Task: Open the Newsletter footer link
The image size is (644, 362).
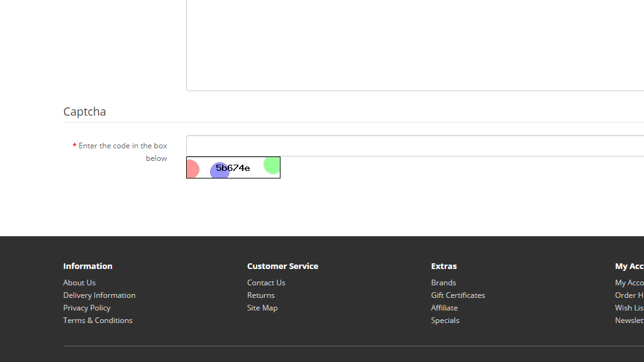Action: coord(629,321)
